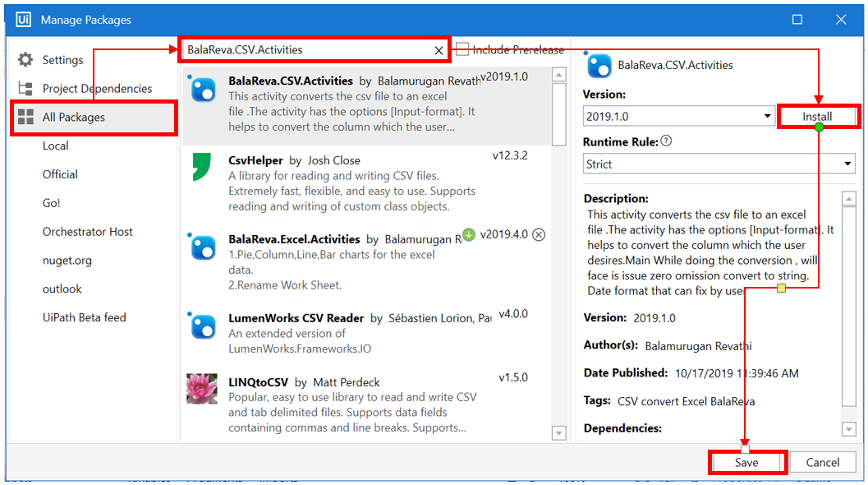Select All Packages feed

[74, 117]
